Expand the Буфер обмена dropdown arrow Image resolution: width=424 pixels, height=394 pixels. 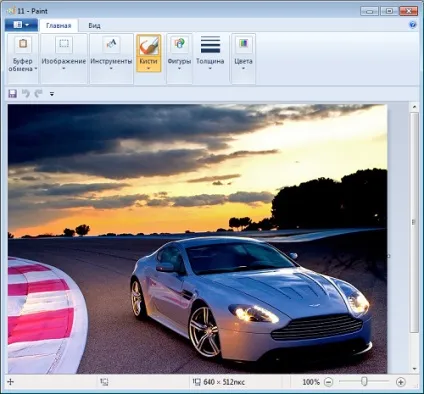tap(36, 69)
